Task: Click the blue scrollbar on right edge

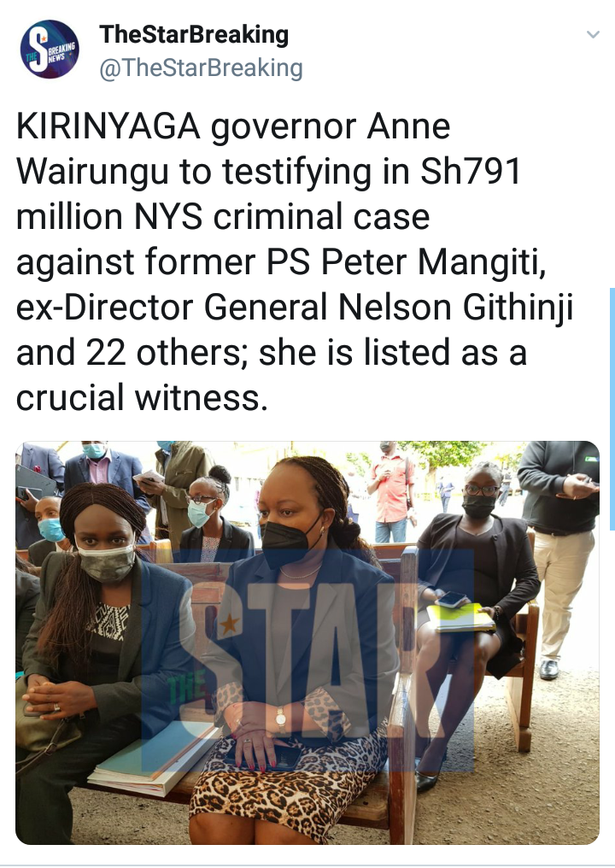Action: click(612, 409)
